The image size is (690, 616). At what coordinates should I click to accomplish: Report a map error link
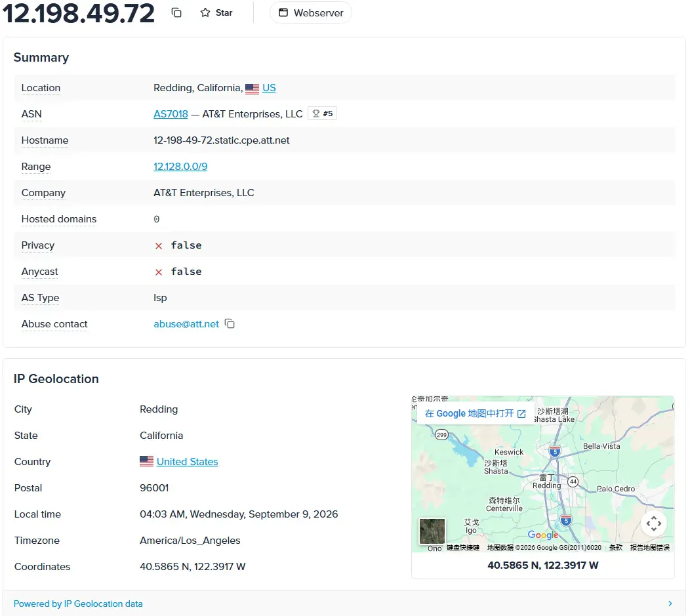pos(650,548)
